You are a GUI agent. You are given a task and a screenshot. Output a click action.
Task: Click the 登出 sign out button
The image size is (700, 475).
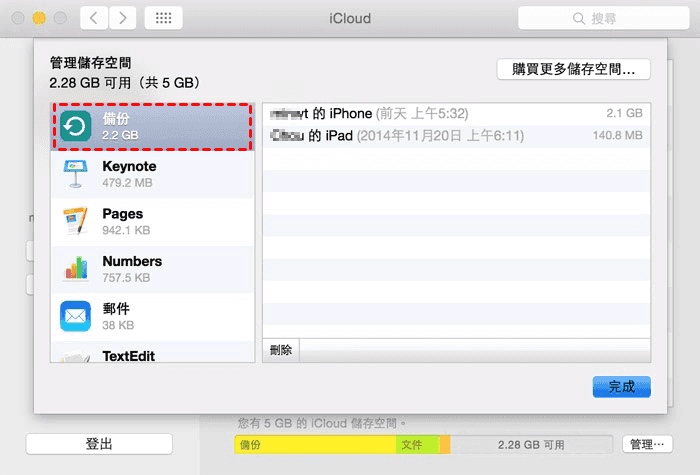point(99,444)
